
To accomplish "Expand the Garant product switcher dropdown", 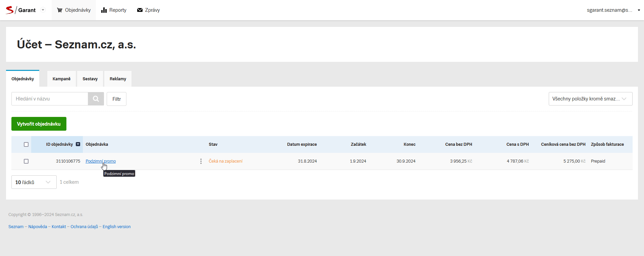I will pyautogui.click(x=43, y=10).
